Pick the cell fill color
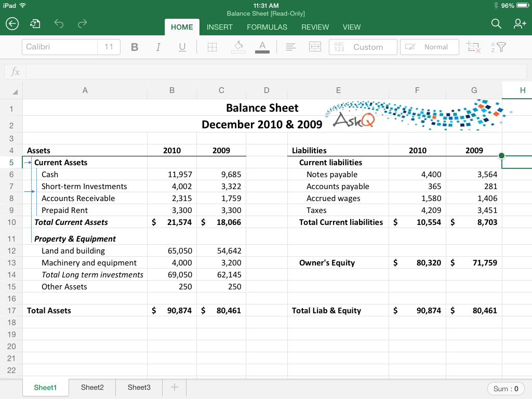 [x=238, y=47]
